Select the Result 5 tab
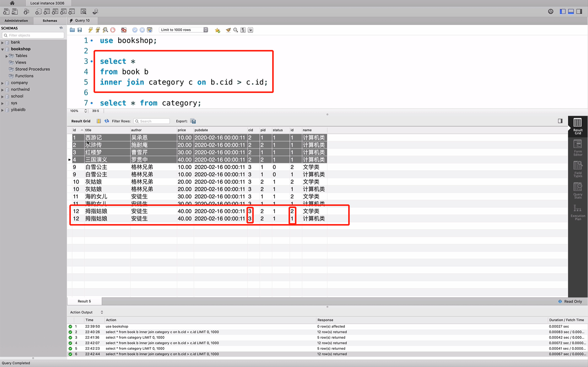 (x=84, y=301)
